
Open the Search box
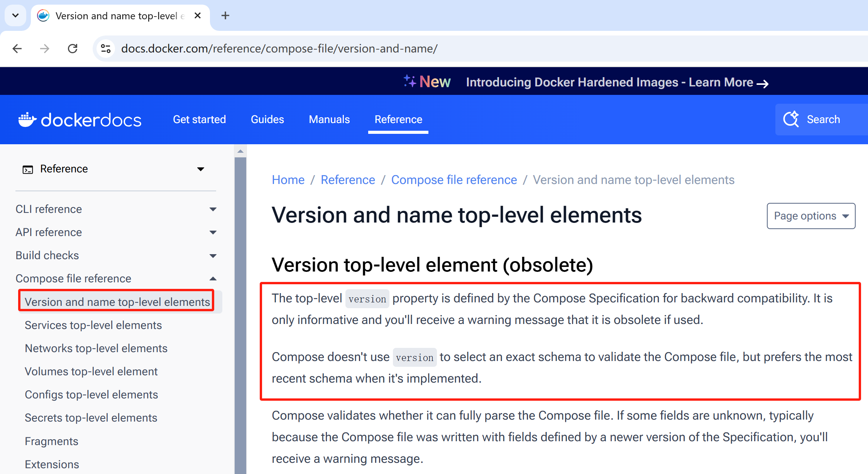click(x=822, y=120)
